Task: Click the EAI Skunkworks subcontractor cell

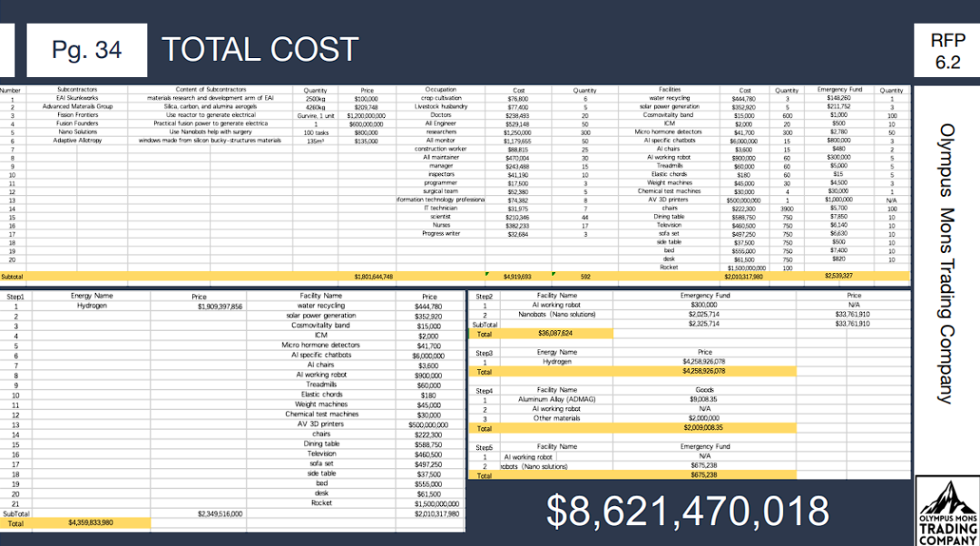Action: (77, 98)
